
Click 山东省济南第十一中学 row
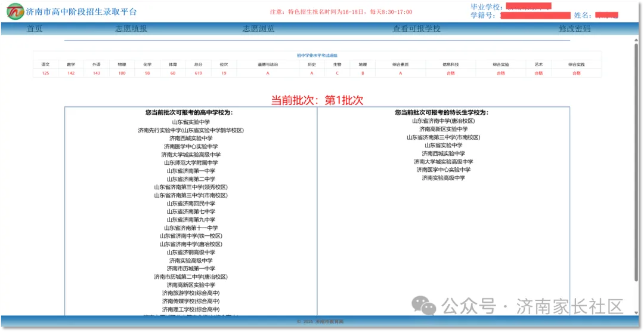191,228
